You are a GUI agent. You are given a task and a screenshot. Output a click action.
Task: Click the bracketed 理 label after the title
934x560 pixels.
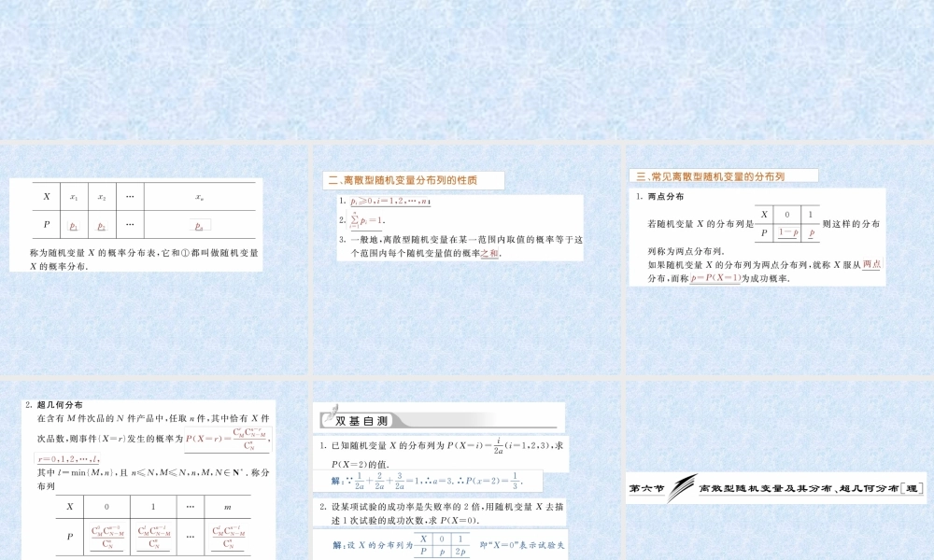(x=912, y=487)
